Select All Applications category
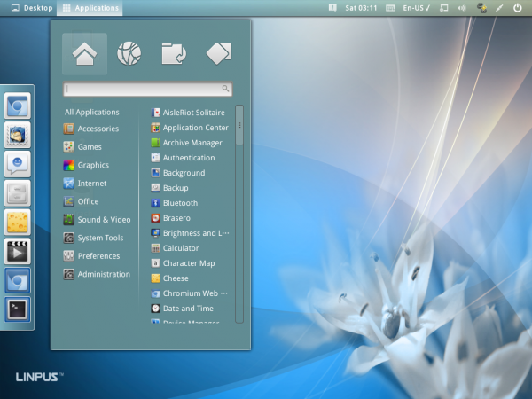This screenshot has height=399, width=532. tap(92, 113)
